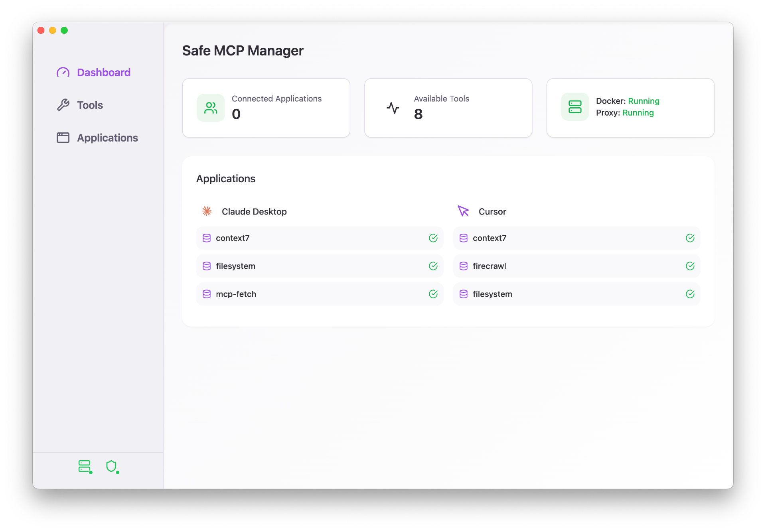Click the Cursor pointer logo

(463, 211)
